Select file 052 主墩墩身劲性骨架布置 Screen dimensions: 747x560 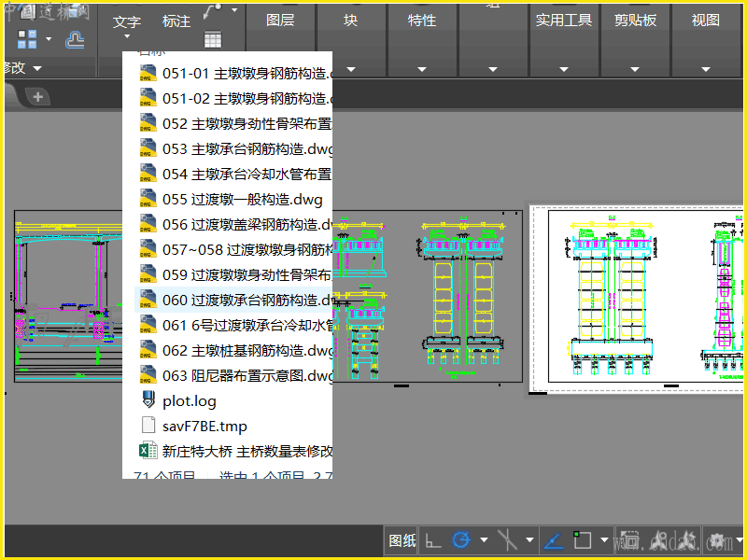tap(233, 124)
